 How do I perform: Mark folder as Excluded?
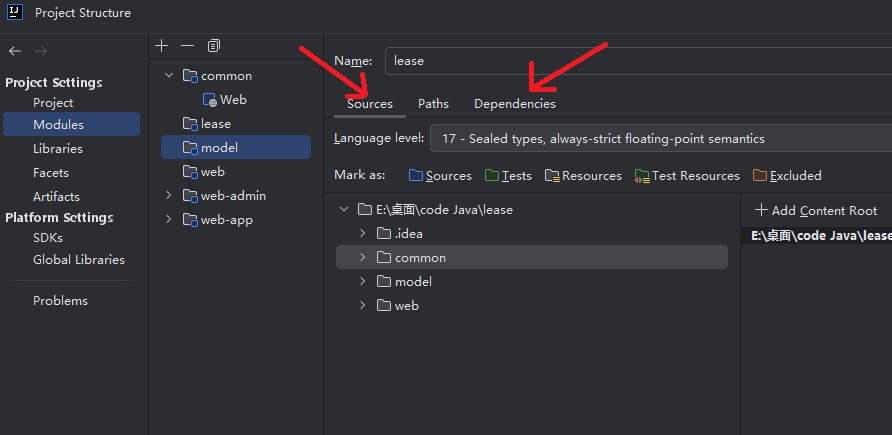point(787,176)
